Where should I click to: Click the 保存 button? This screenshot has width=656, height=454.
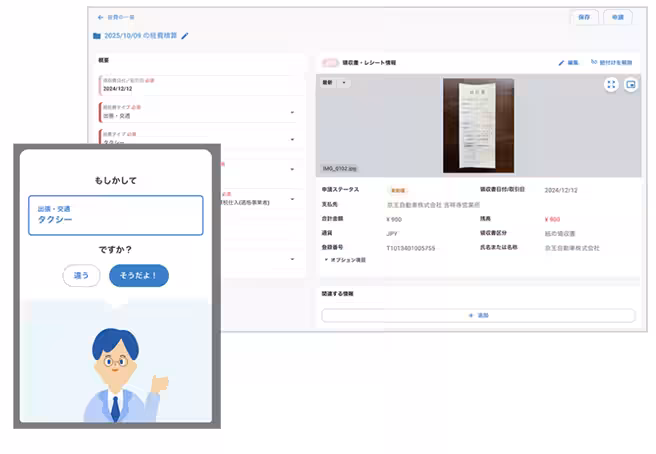[x=584, y=17]
